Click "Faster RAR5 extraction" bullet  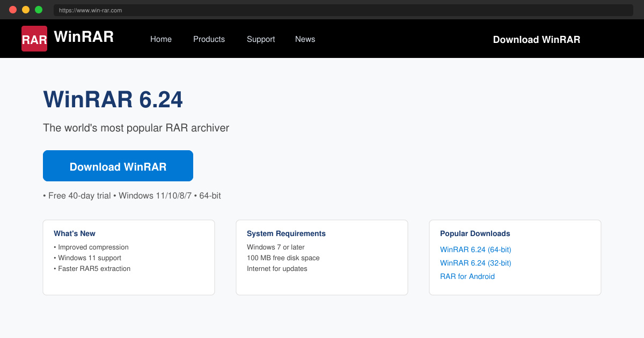pyautogui.click(x=92, y=269)
